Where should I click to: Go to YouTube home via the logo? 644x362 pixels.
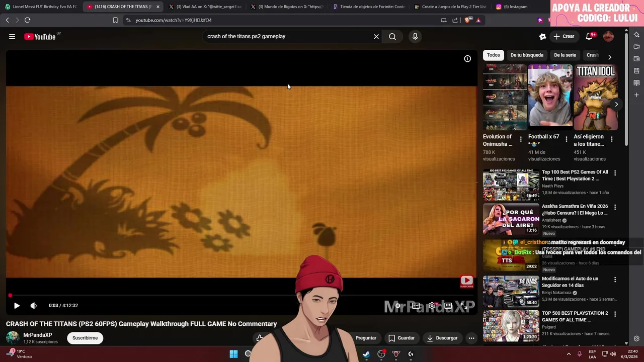(x=40, y=37)
